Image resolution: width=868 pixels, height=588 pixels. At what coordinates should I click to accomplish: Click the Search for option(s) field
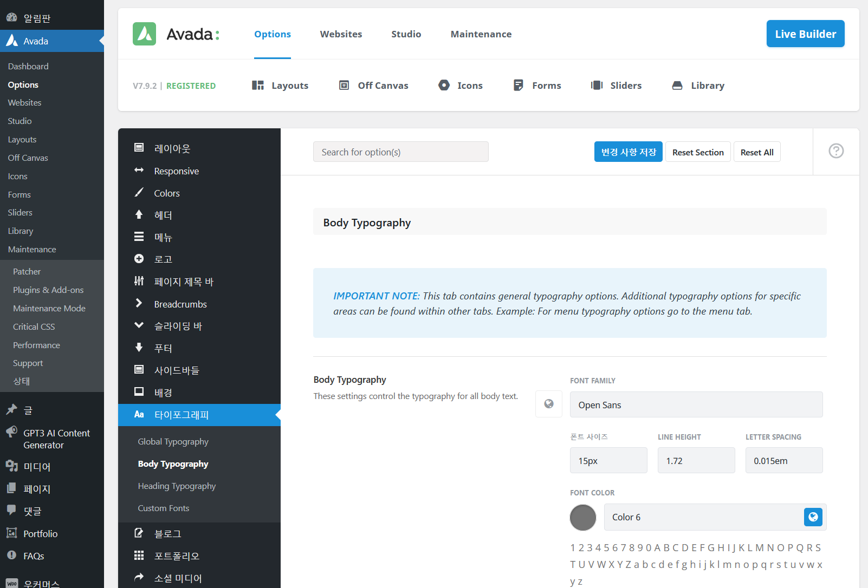pos(401,152)
